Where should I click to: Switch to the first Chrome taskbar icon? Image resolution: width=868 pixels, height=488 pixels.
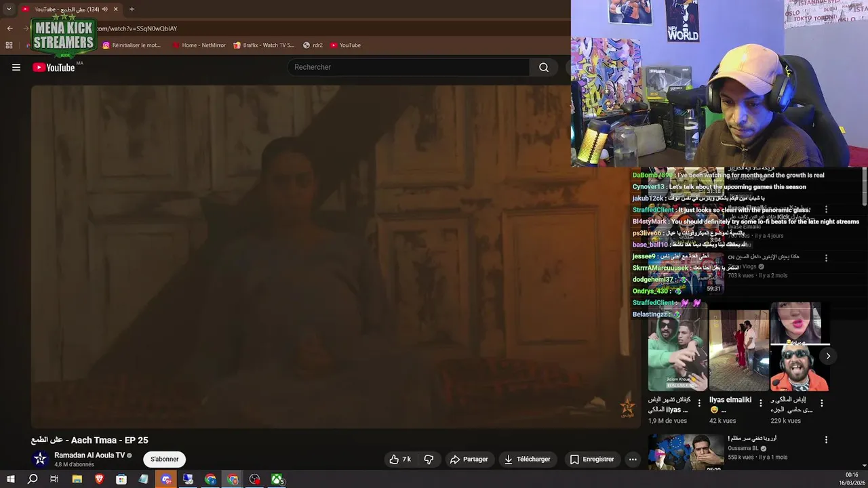(211, 479)
